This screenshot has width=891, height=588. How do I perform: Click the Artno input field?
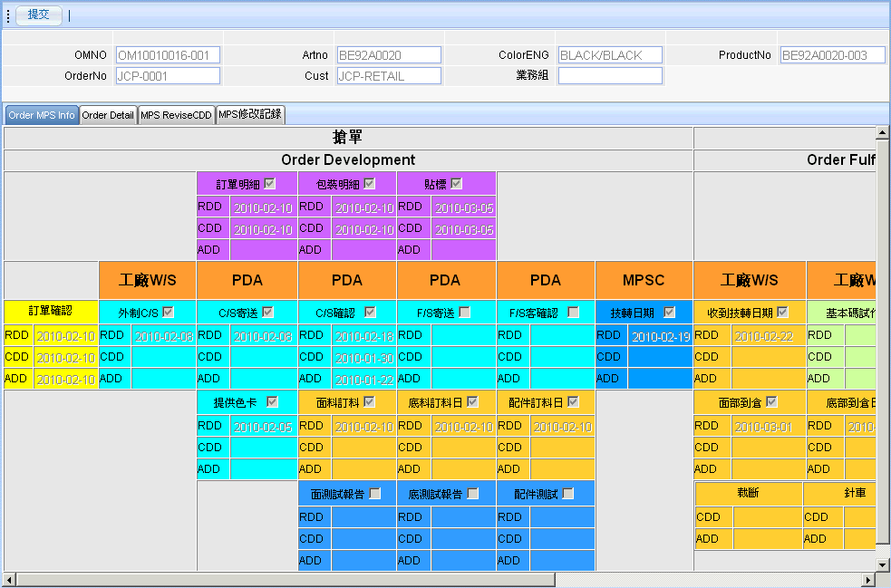389,55
